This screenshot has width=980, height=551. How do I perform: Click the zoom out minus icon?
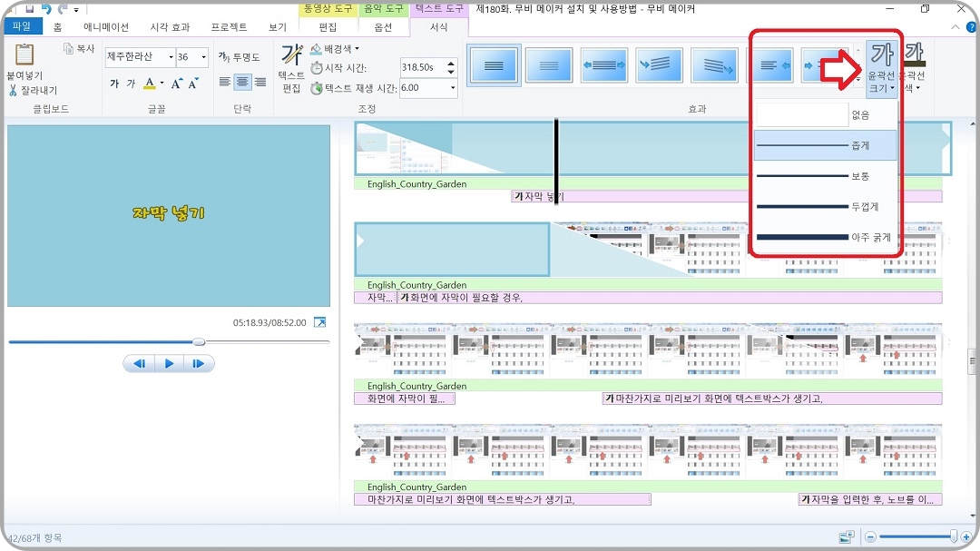point(870,537)
